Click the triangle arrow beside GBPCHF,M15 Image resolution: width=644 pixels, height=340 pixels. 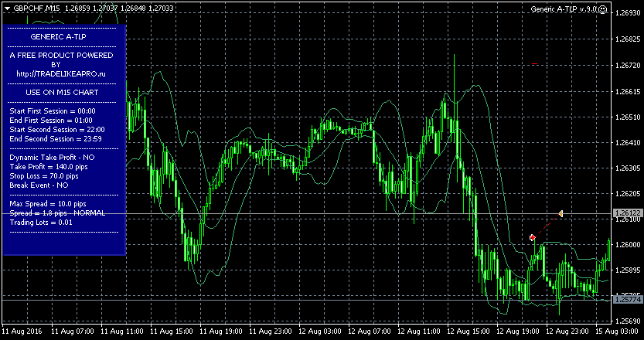tap(7, 8)
